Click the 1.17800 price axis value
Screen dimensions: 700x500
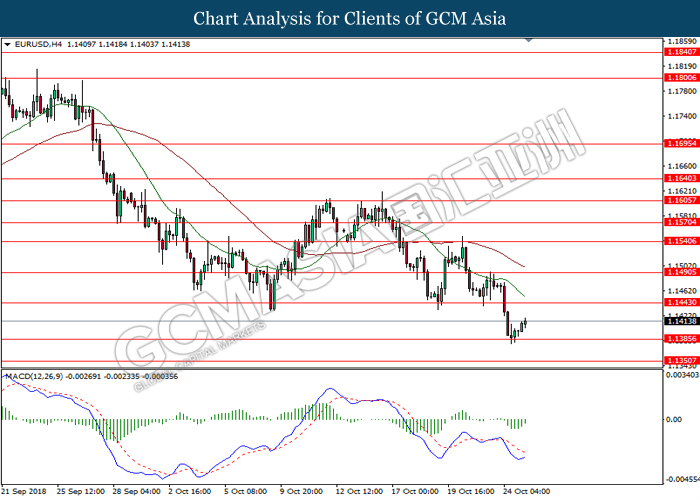point(682,91)
